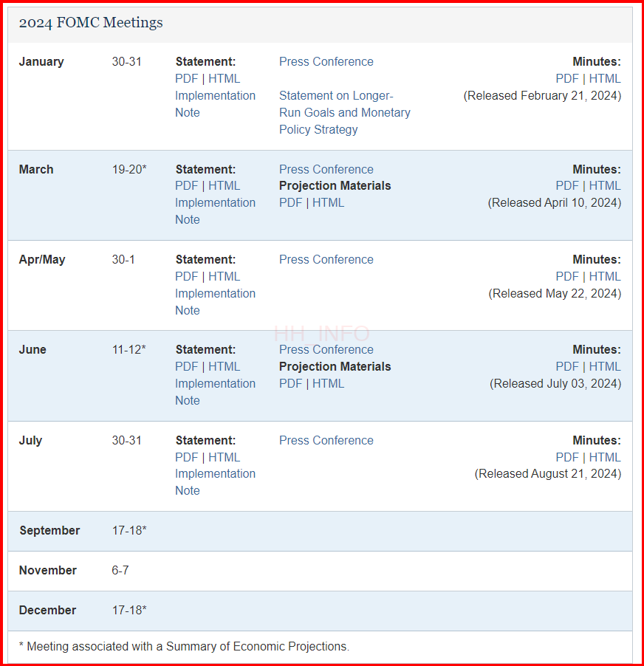Click '(Released August 21, 2024)' text
This screenshot has width=644, height=666.
point(547,473)
